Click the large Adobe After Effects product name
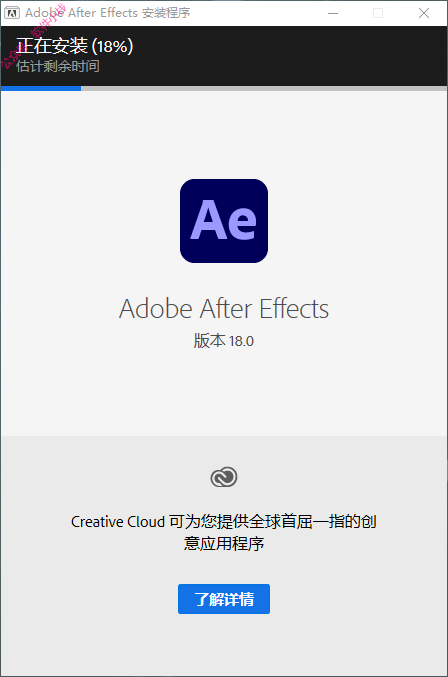The width and height of the screenshot is (448, 677). point(224,309)
